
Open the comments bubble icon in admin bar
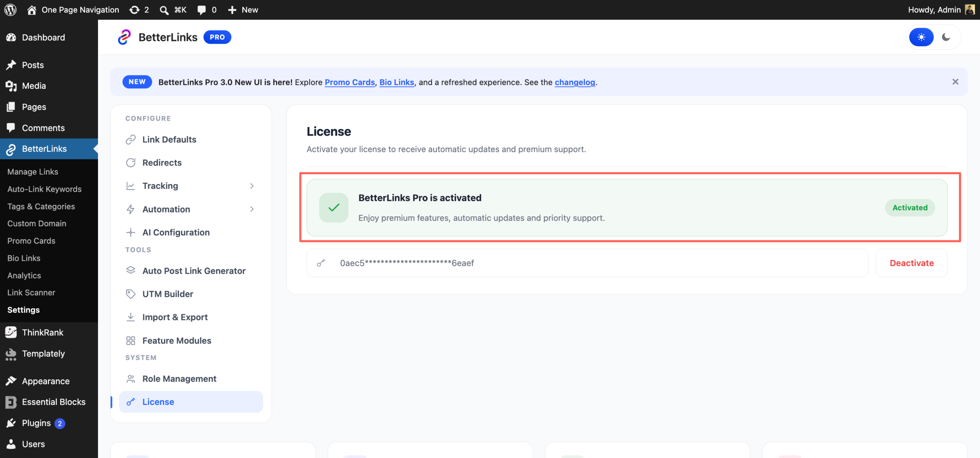[x=201, y=10]
